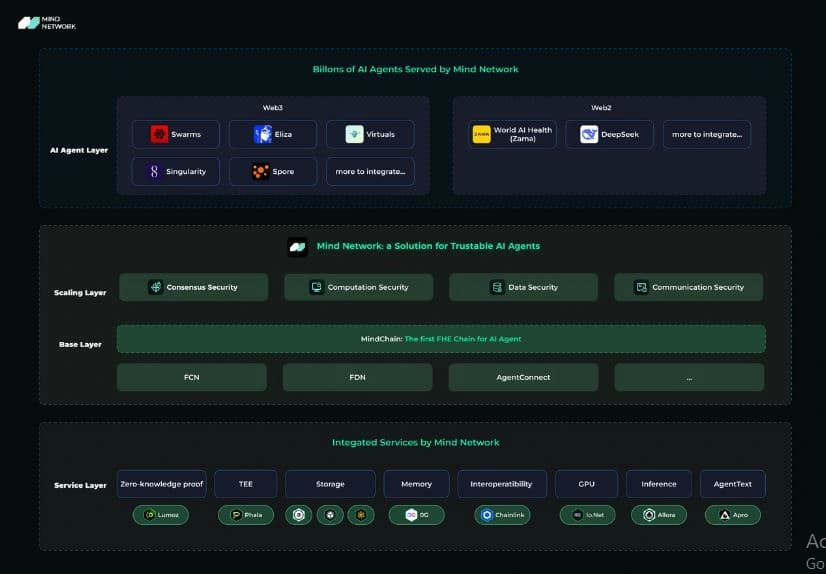This screenshot has width=826, height=574.
Task: Select the AgentConnect block
Action: (x=523, y=377)
